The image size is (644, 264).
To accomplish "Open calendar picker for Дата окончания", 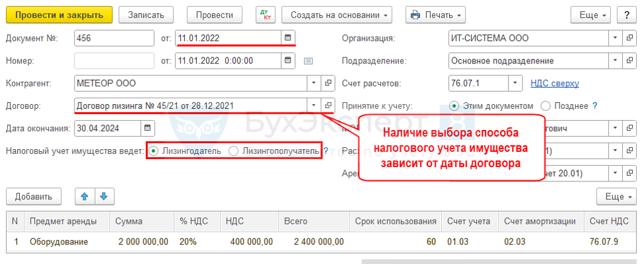I will (x=147, y=127).
